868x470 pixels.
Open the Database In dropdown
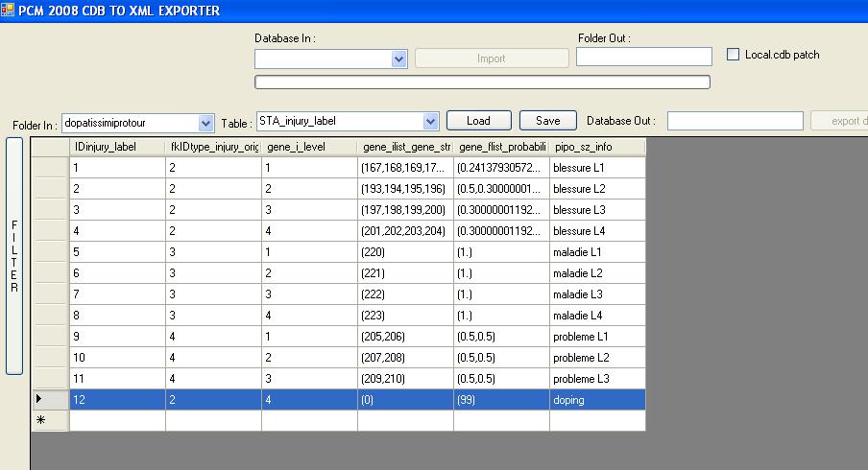(x=399, y=59)
